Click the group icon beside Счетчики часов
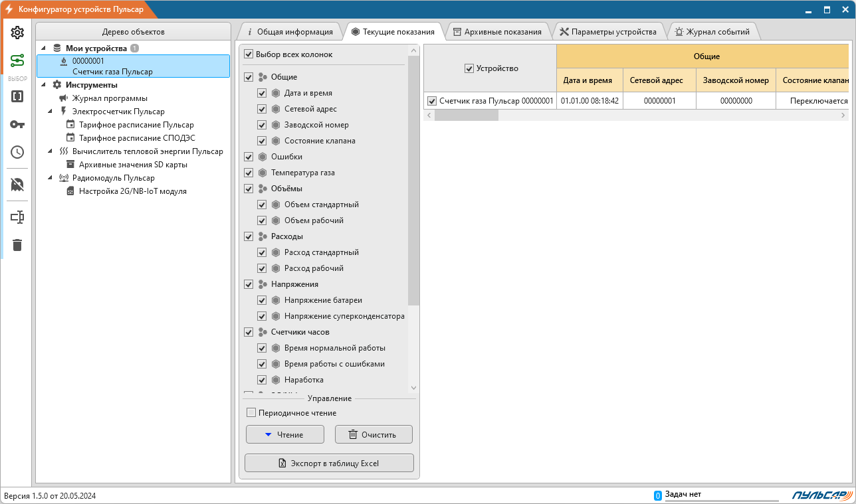This screenshot has width=856, height=504. [x=263, y=332]
